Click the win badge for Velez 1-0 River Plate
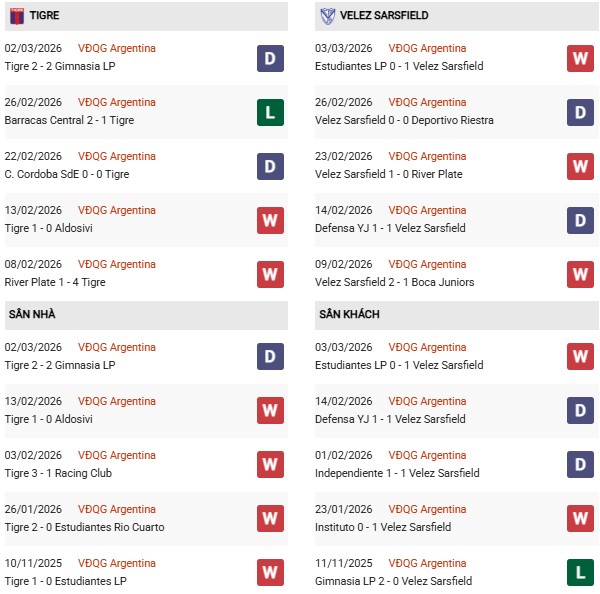This screenshot has width=600, height=594. point(580,166)
